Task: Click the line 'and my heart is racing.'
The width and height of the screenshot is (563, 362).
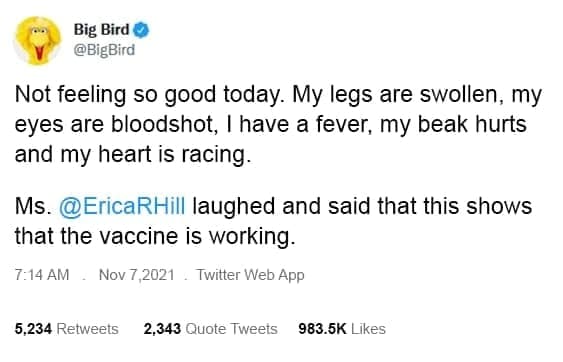Action: click(132, 155)
